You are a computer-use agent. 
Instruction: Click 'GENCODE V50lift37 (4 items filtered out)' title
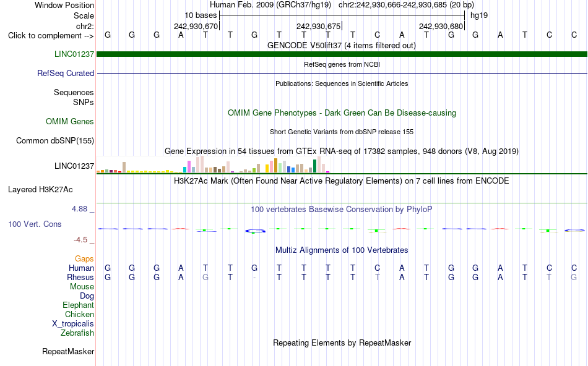[342, 45]
